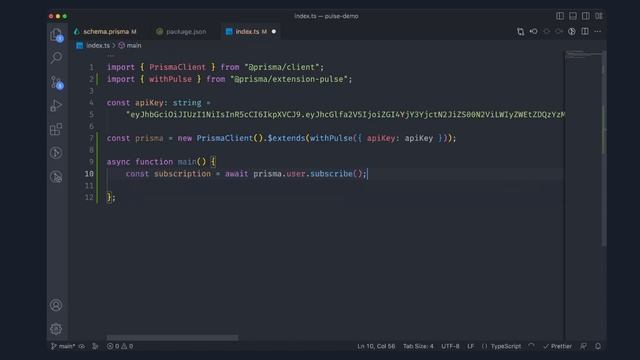Click the compare changes icon in editor toolbar

[520, 31]
